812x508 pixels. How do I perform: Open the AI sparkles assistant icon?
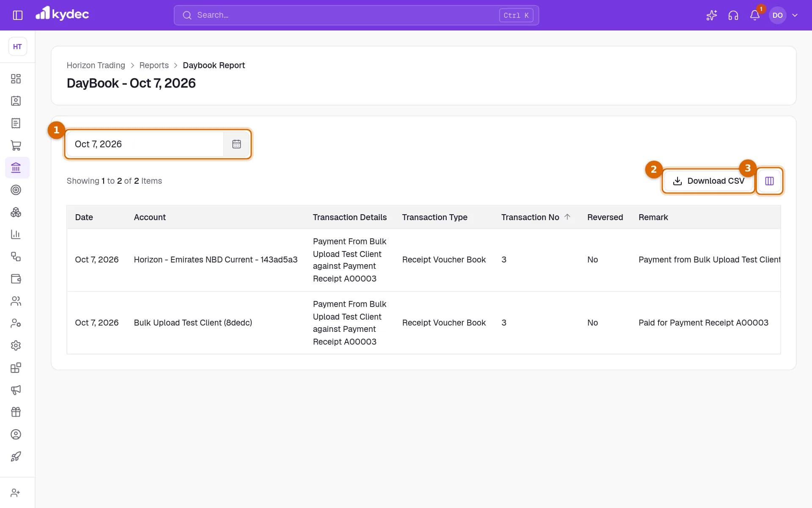click(711, 15)
